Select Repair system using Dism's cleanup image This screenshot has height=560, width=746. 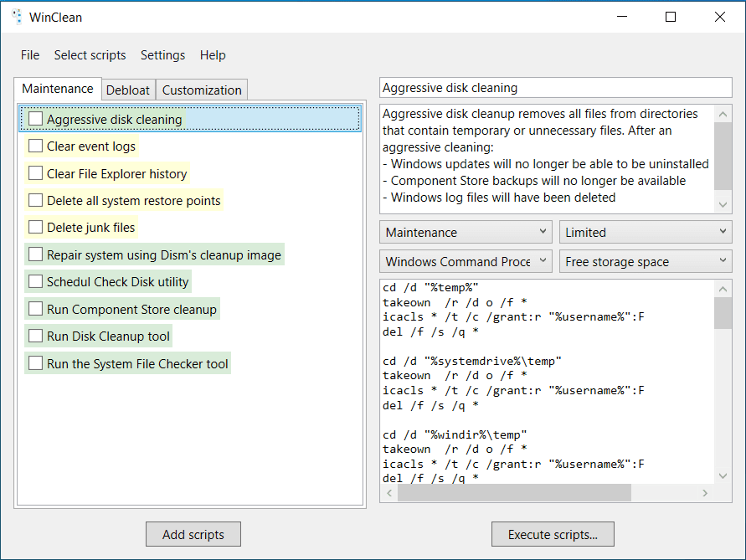(x=164, y=255)
